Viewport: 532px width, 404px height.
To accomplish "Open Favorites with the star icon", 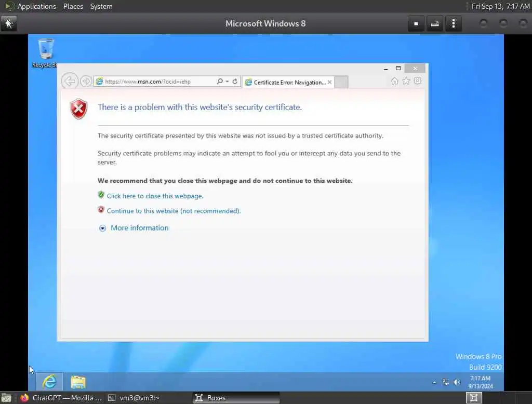I will (x=406, y=80).
